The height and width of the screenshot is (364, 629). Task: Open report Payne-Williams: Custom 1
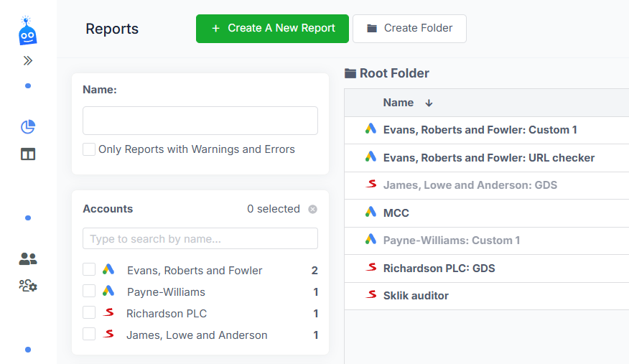coord(452,241)
